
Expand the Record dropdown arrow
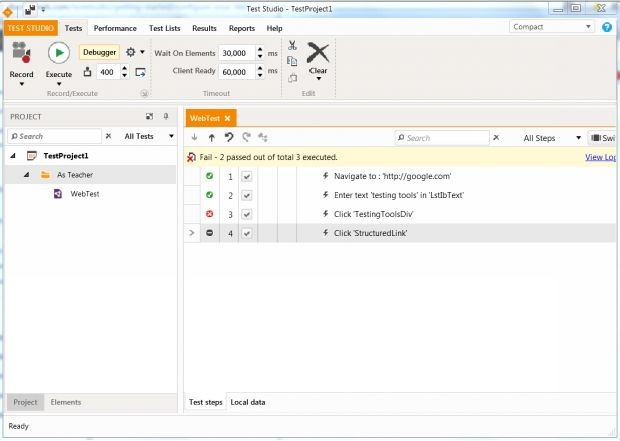click(x=22, y=84)
